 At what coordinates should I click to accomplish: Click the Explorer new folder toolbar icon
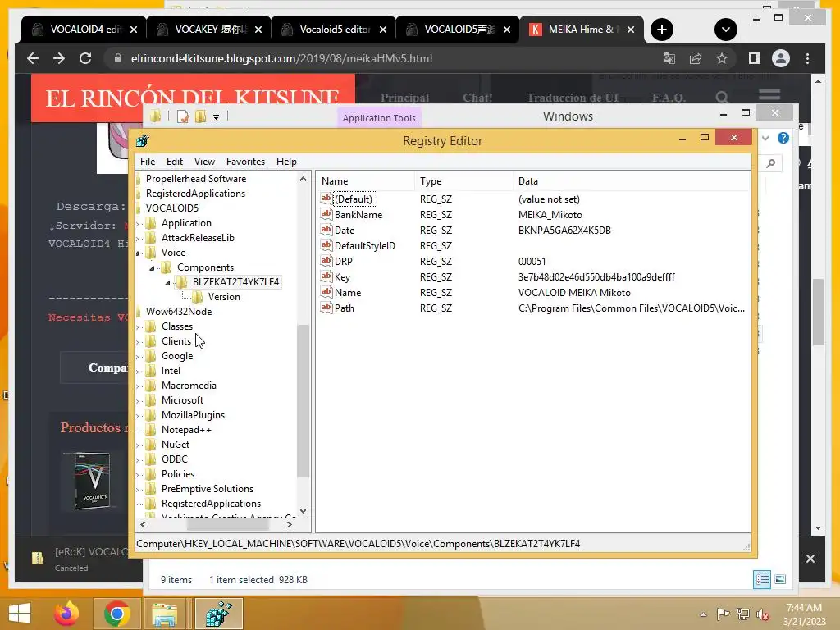pos(200,116)
